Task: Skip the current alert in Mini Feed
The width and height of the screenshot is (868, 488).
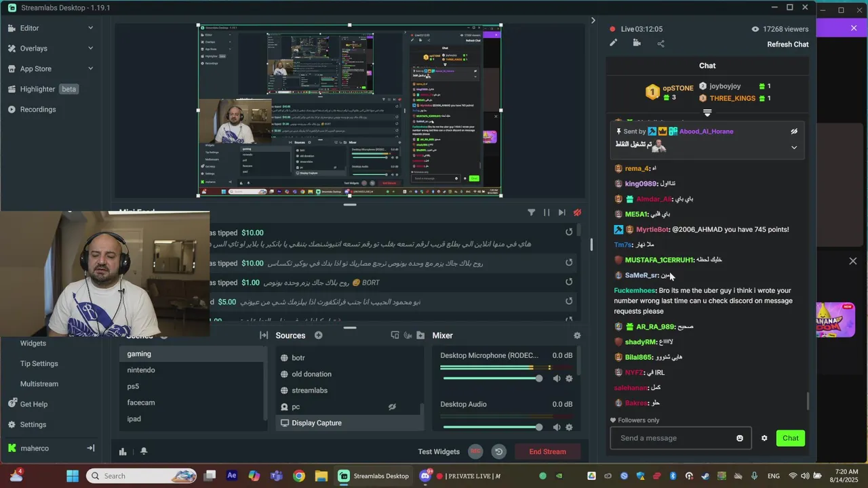Action: (x=561, y=212)
